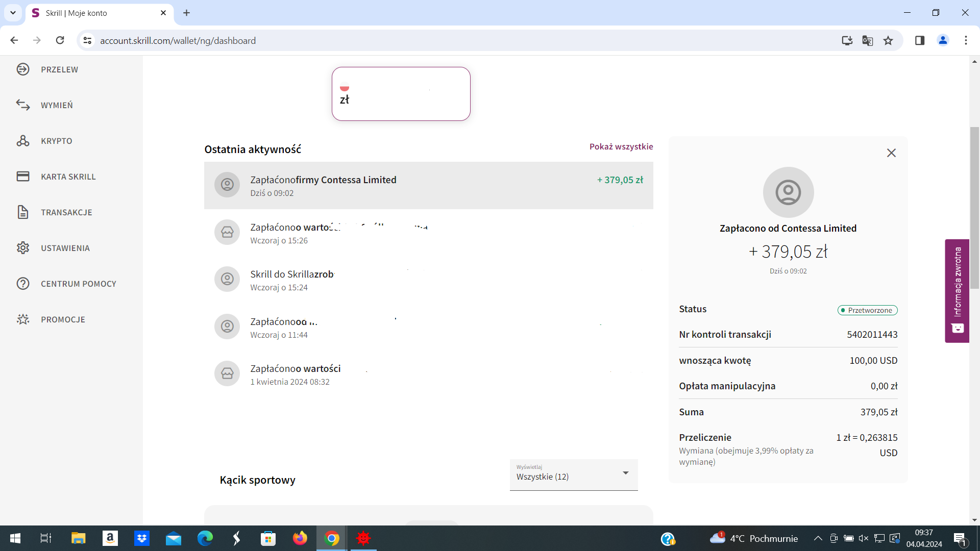Open Microsoft Store from the taskbar
The height and width of the screenshot is (551, 980).
click(x=268, y=538)
